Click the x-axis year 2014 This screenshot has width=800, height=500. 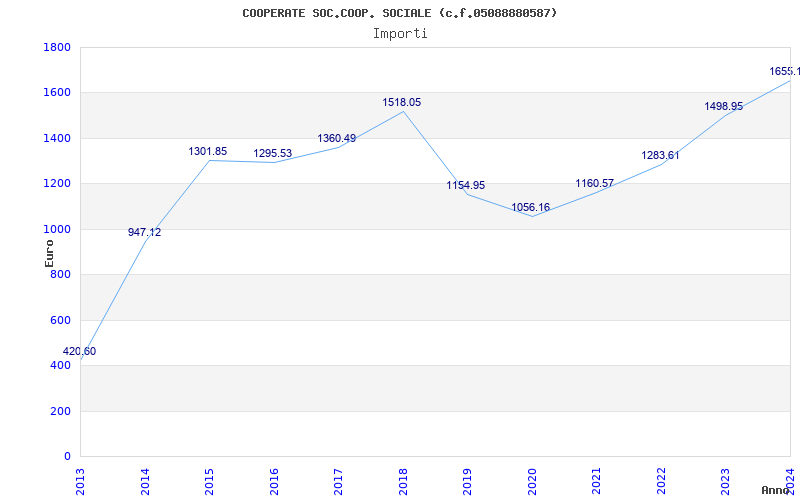click(145, 481)
